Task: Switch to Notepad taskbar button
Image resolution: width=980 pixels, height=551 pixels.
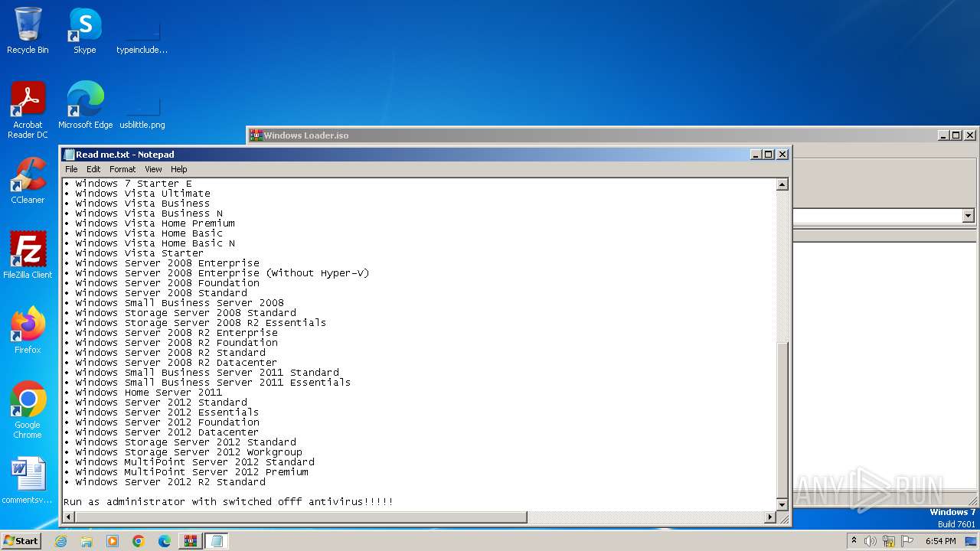Action: click(217, 541)
